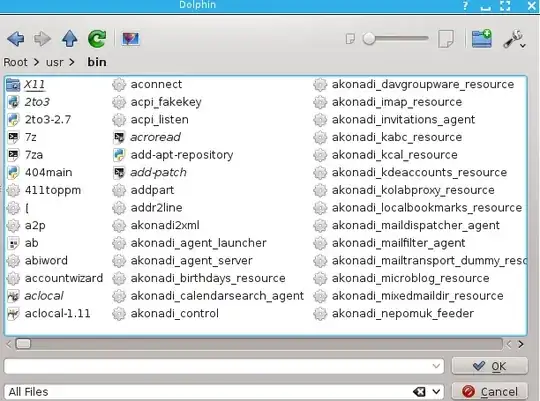Screen dimensions: 540x401
Task: Select the addr2line entry
Action: (147, 208)
